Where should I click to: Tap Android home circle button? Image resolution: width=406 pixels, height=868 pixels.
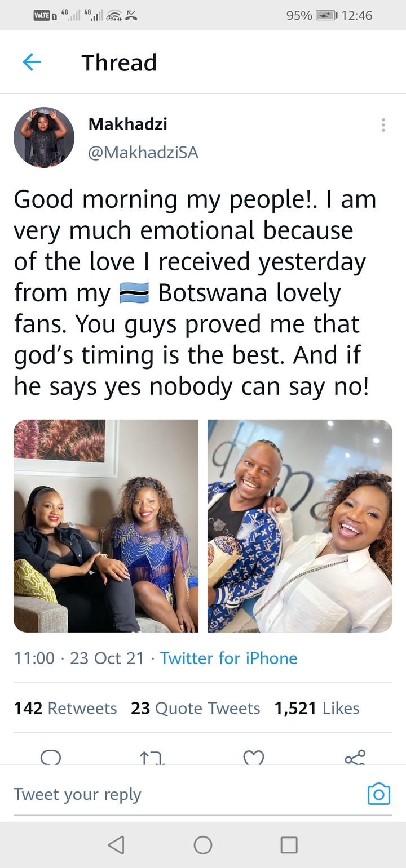point(203,844)
